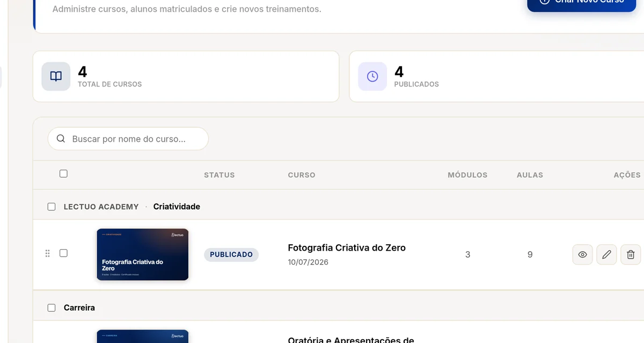Click the TOTAL DE CURSOS label
644x343 pixels.
pyautogui.click(x=109, y=84)
